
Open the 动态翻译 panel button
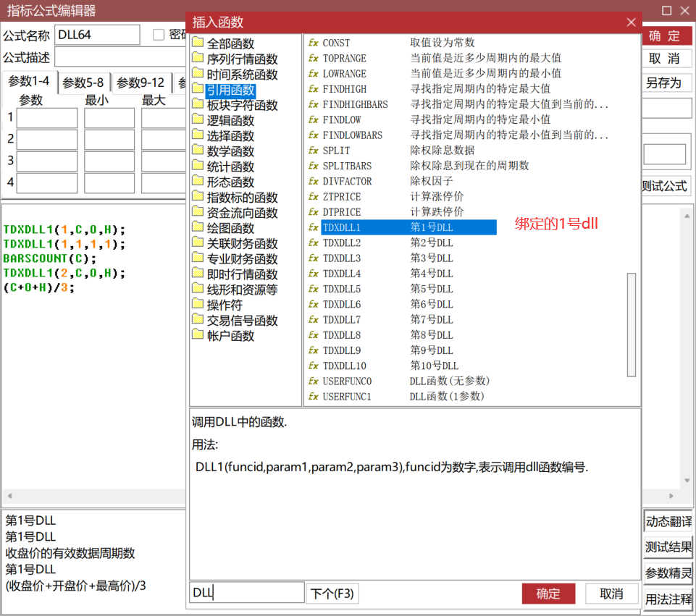[x=668, y=522]
